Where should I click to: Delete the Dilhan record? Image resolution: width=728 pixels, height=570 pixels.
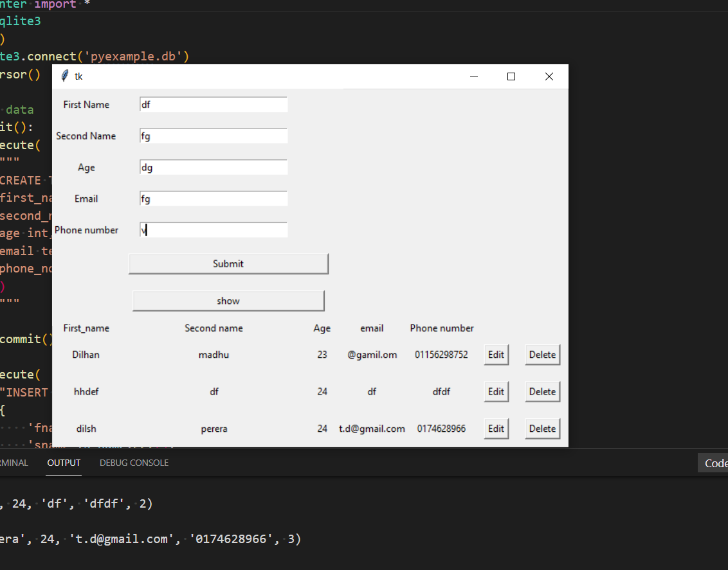pyautogui.click(x=542, y=355)
